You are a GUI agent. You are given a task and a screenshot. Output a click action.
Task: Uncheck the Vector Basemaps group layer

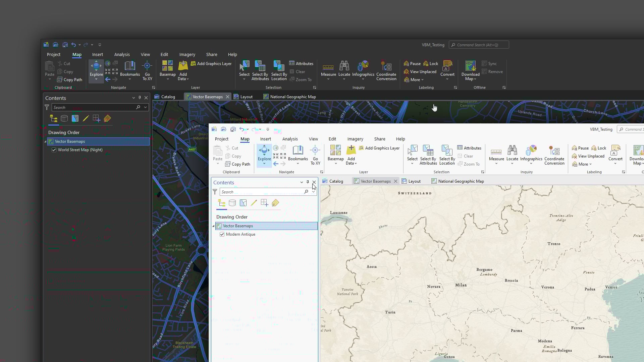[218, 226]
